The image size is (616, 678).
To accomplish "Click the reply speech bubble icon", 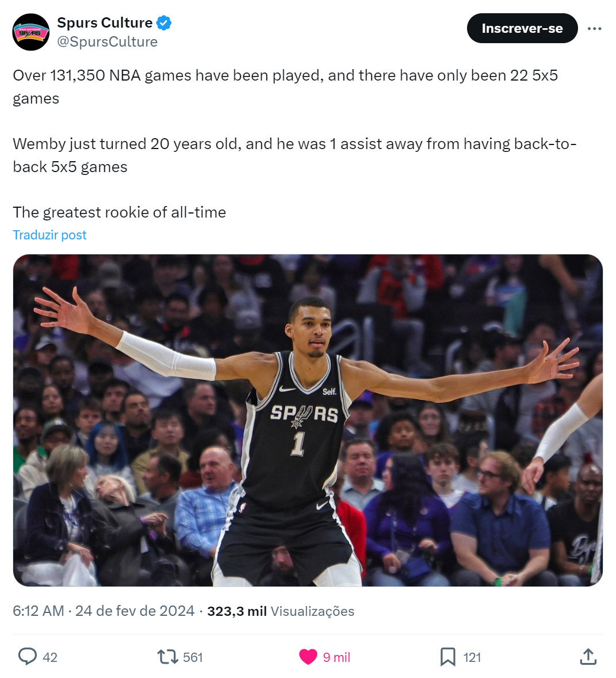I will point(27,657).
